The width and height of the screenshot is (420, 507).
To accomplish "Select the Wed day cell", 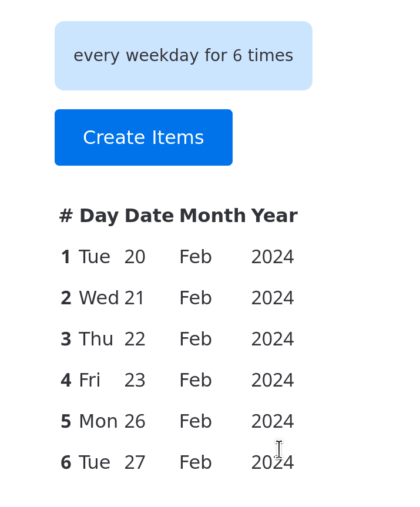I will click(99, 298).
